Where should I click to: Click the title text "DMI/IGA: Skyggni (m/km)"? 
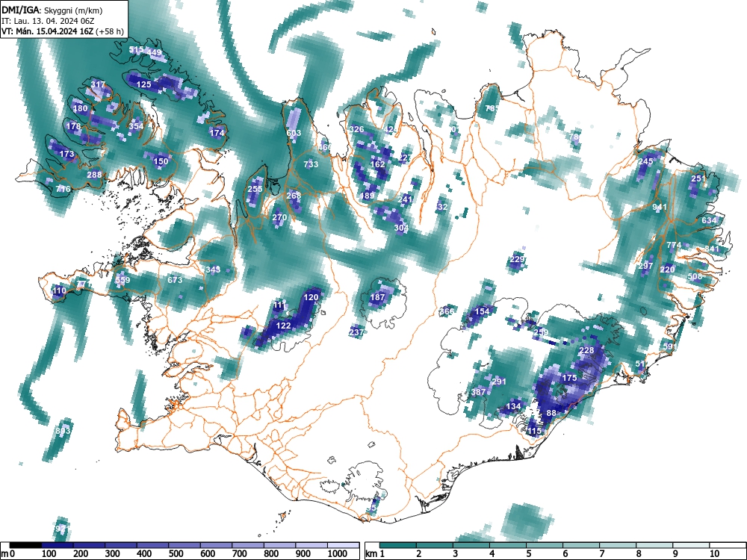click(52, 10)
